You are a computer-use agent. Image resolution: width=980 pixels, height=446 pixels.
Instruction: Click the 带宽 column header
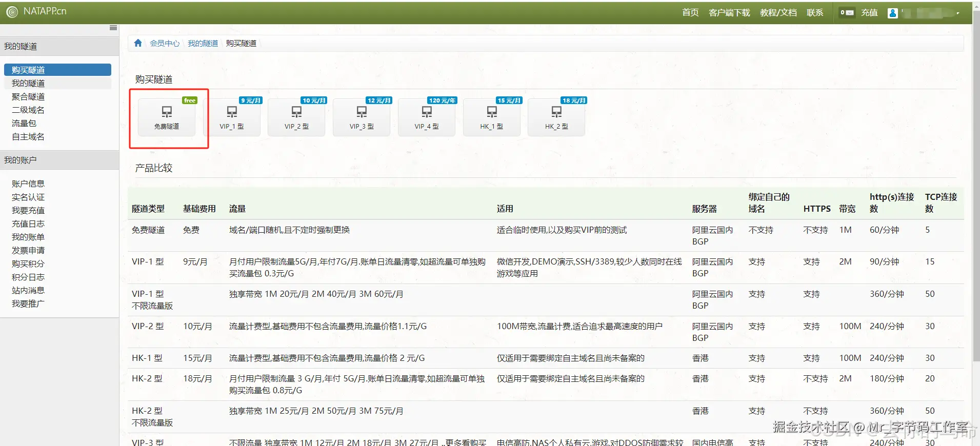click(x=847, y=209)
